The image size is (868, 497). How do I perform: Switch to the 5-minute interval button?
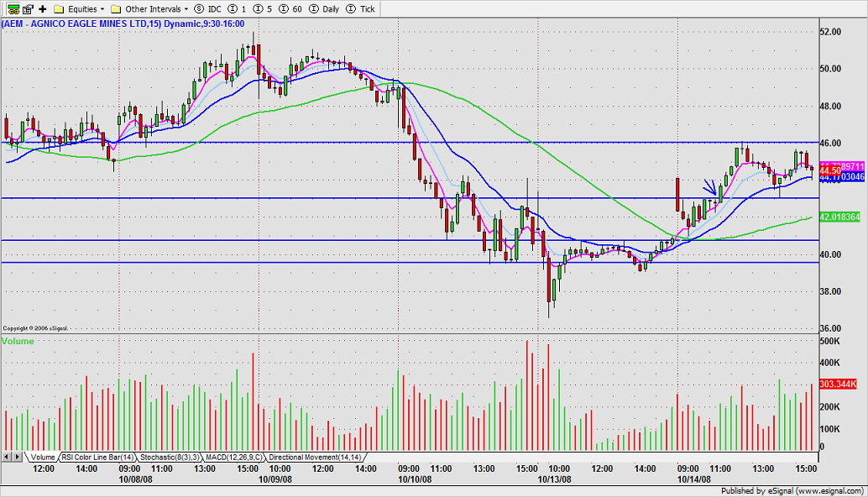263,9
